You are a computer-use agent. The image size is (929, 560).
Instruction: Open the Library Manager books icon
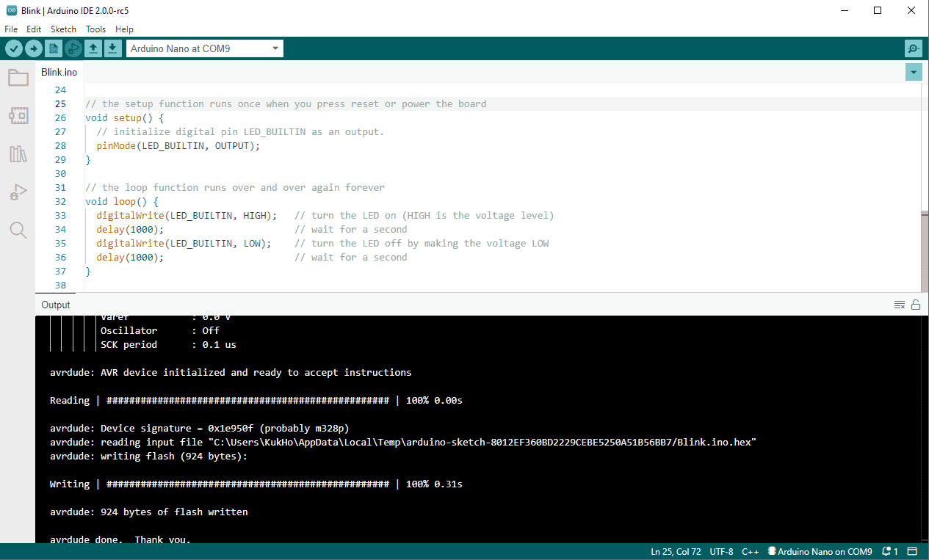pos(18,154)
